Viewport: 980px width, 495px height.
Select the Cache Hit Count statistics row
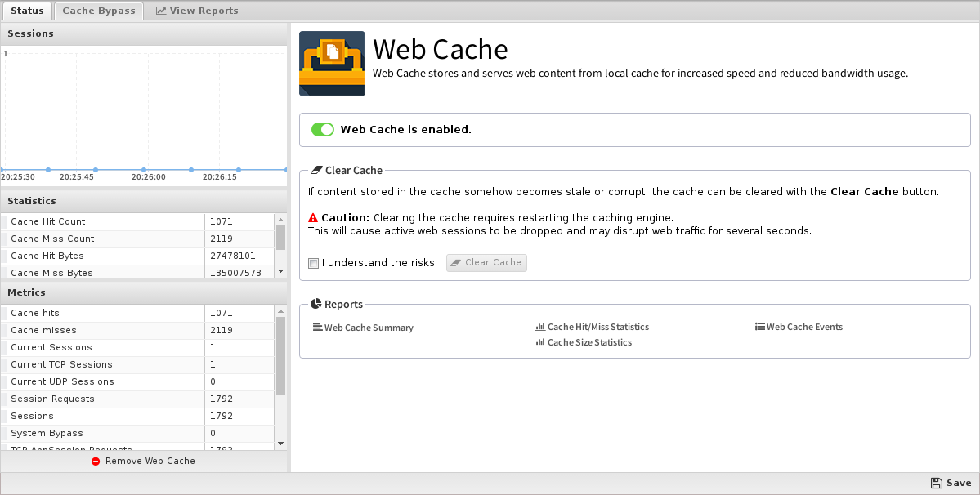pyautogui.click(x=106, y=221)
